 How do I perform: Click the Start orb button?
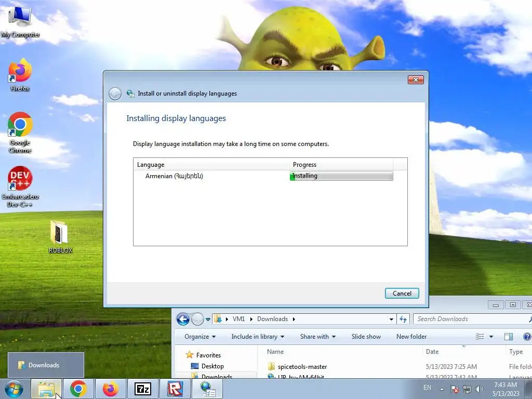click(14, 389)
